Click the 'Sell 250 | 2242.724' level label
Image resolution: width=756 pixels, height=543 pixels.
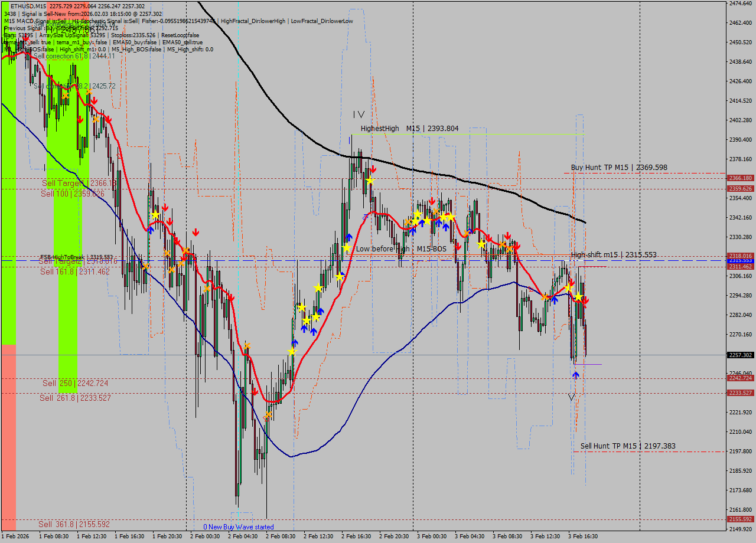pos(75,384)
